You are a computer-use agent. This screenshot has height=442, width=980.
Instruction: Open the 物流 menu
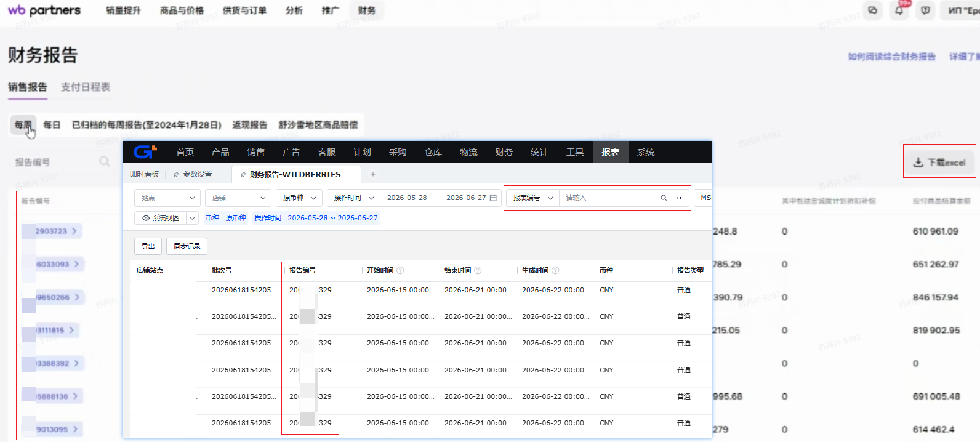pos(468,152)
